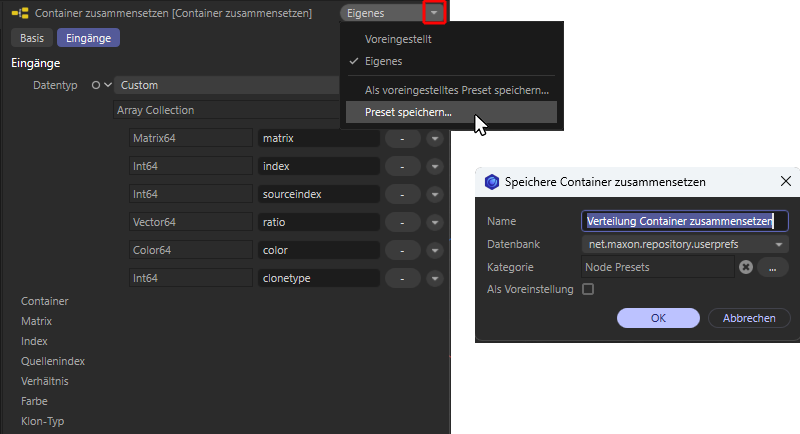Click the Cinema 4D logo in dialog title

[x=491, y=182]
